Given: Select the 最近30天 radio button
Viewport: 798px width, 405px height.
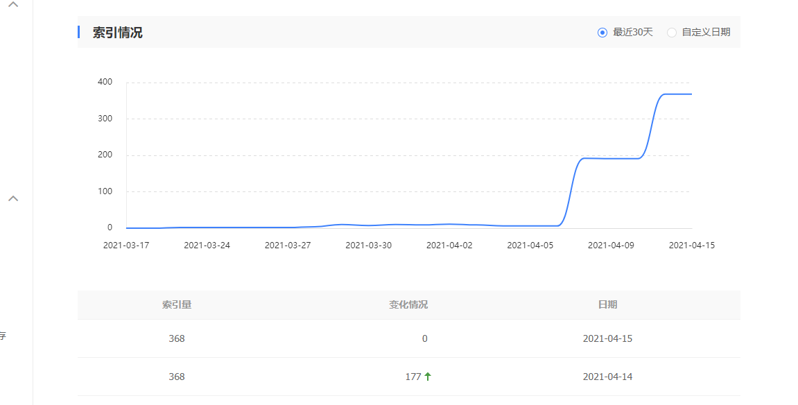Looking at the screenshot, I should pos(602,32).
